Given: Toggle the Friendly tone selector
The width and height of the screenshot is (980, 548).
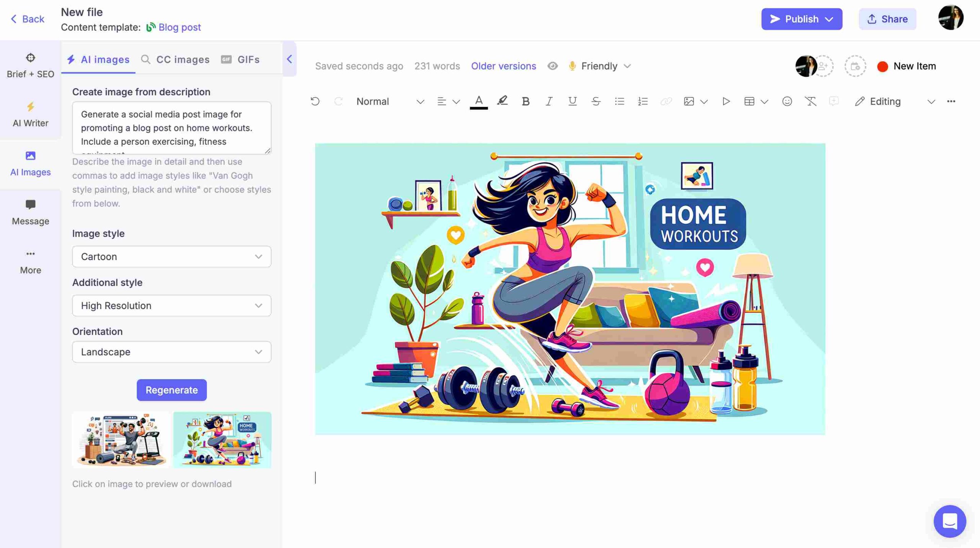Looking at the screenshot, I should coord(598,65).
